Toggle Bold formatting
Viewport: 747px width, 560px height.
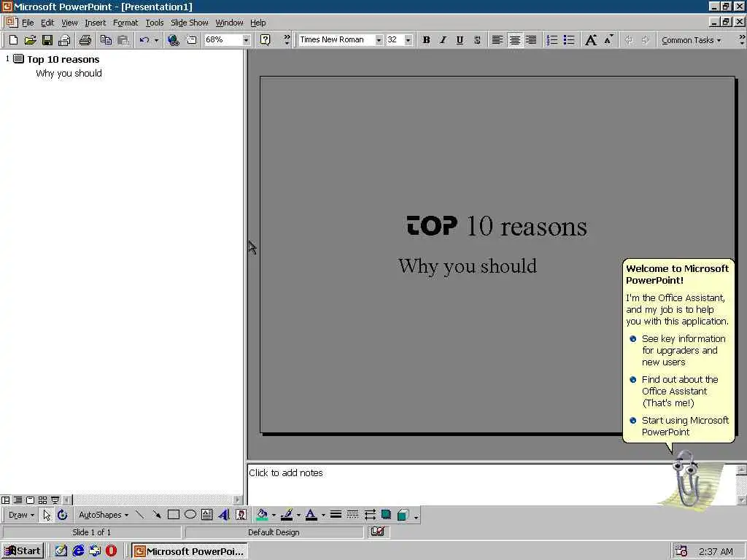tap(426, 40)
